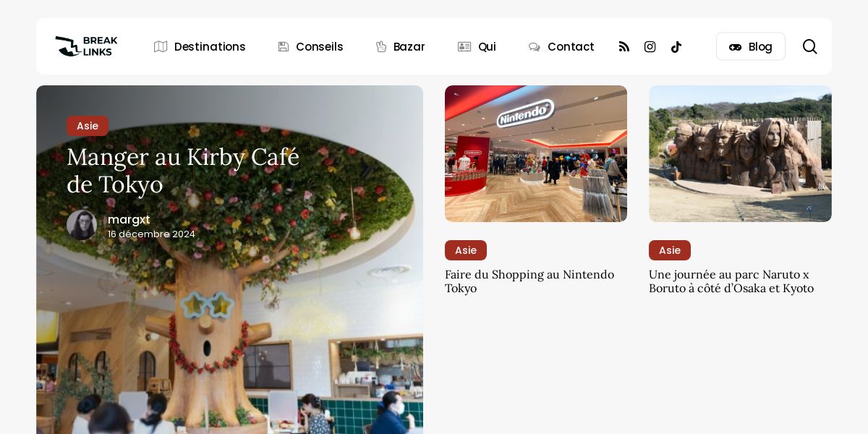Click the margxt author avatar
The image size is (868, 434).
coord(82,225)
